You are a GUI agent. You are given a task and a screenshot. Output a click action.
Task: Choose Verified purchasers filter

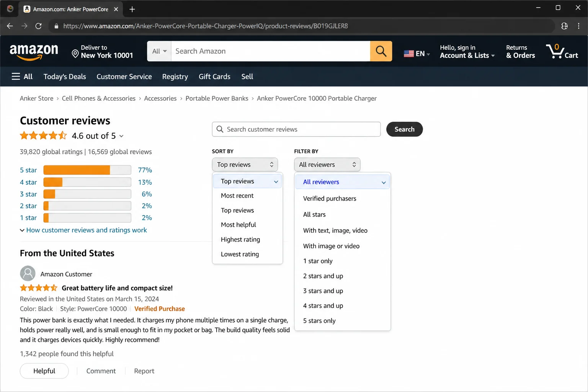[330, 199]
